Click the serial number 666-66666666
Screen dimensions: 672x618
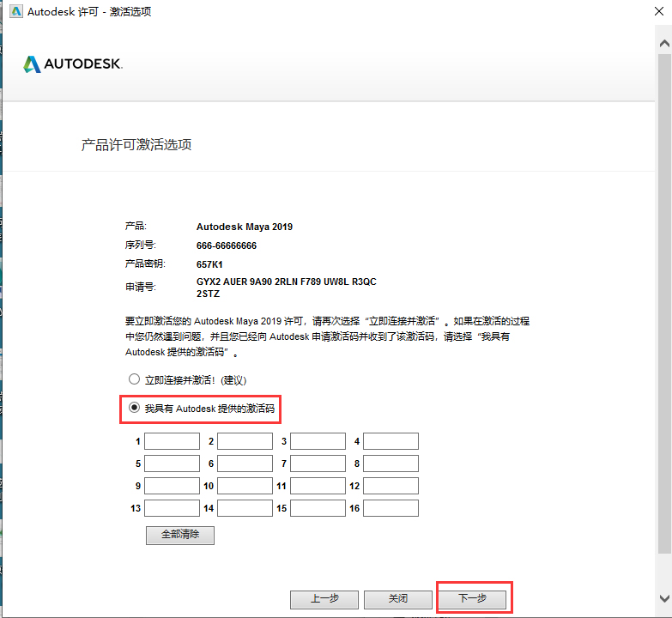coord(227,245)
